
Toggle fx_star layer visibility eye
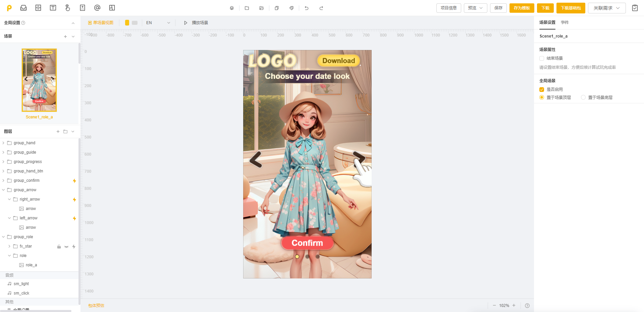66,247
